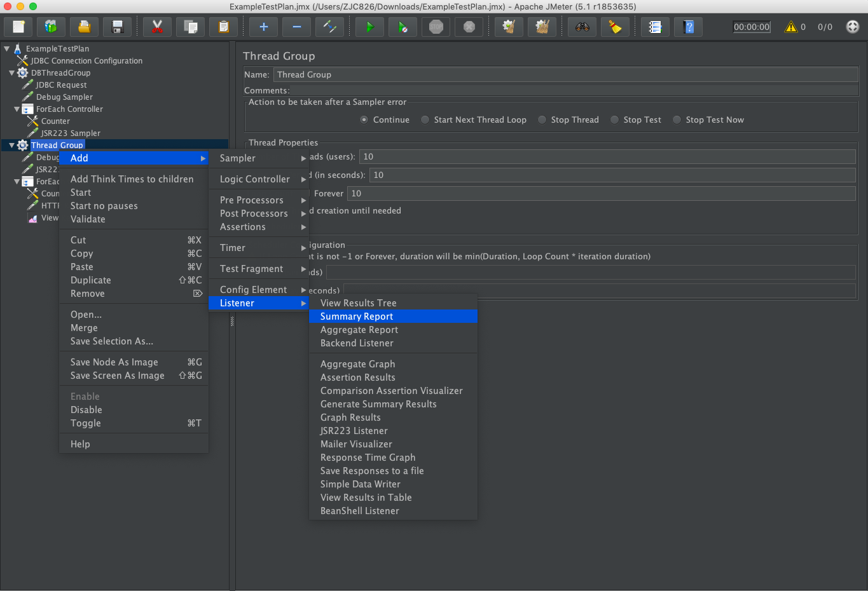Select the Counter tree item
The width and height of the screenshot is (868, 591).
55,121
